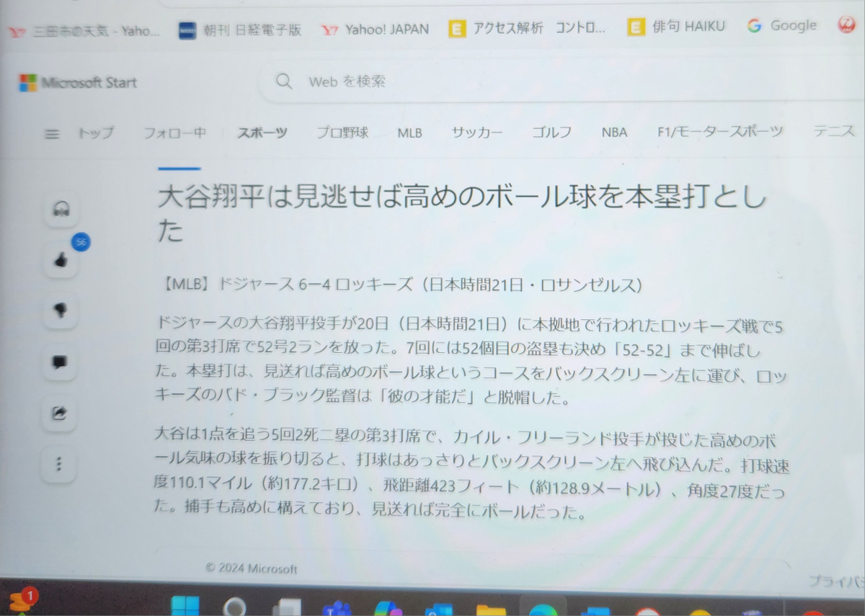Open the vertical three-dot more options menu
This screenshot has height=616, width=865.
coord(59,464)
